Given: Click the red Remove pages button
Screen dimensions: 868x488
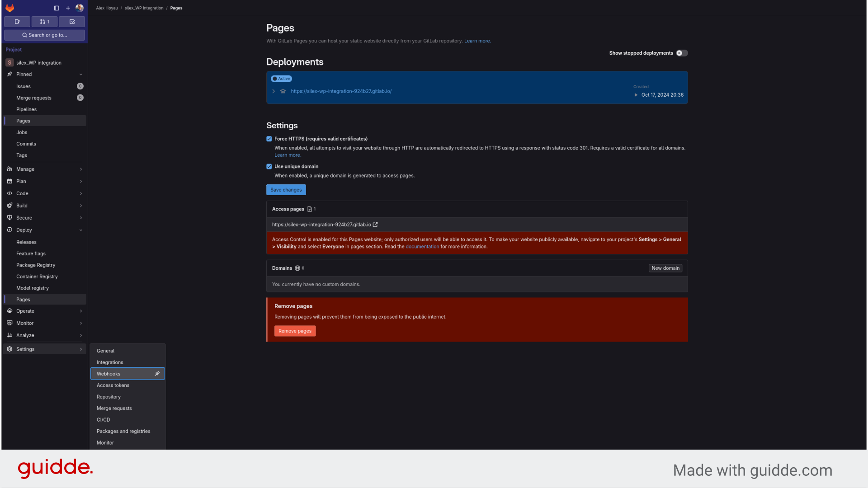Looking at the screenshot, I should [x=295, y=331].
